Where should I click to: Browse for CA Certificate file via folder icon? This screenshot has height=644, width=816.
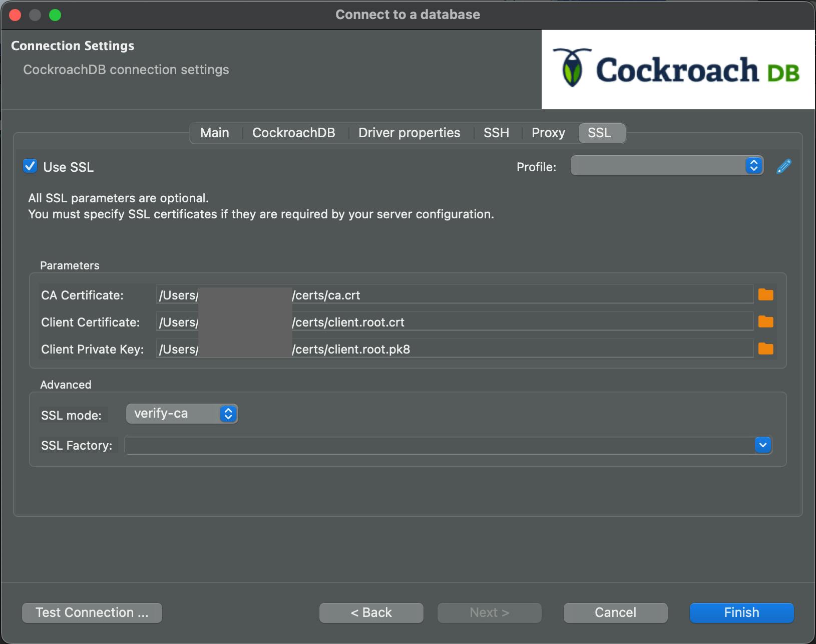(765, 295)
